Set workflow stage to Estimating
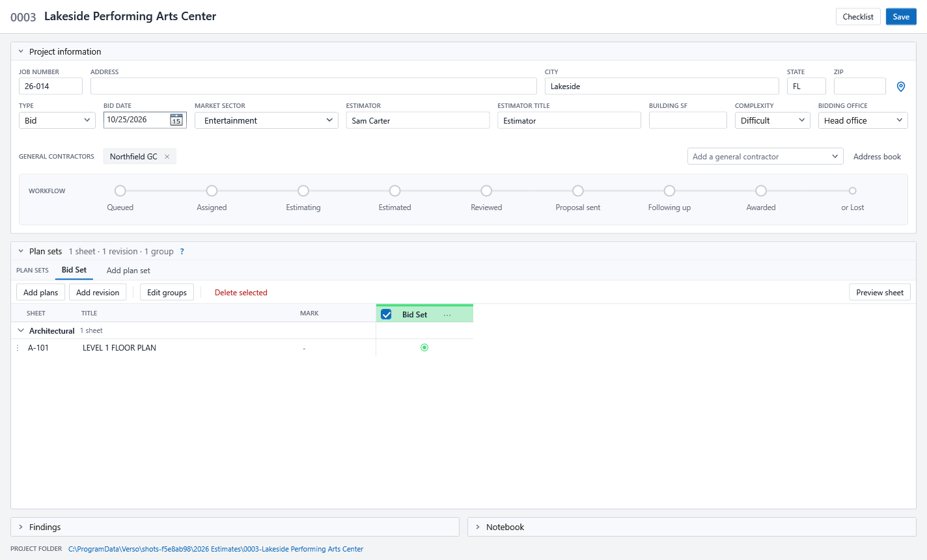This screenshot has width=927, height=560. (303, 191)
